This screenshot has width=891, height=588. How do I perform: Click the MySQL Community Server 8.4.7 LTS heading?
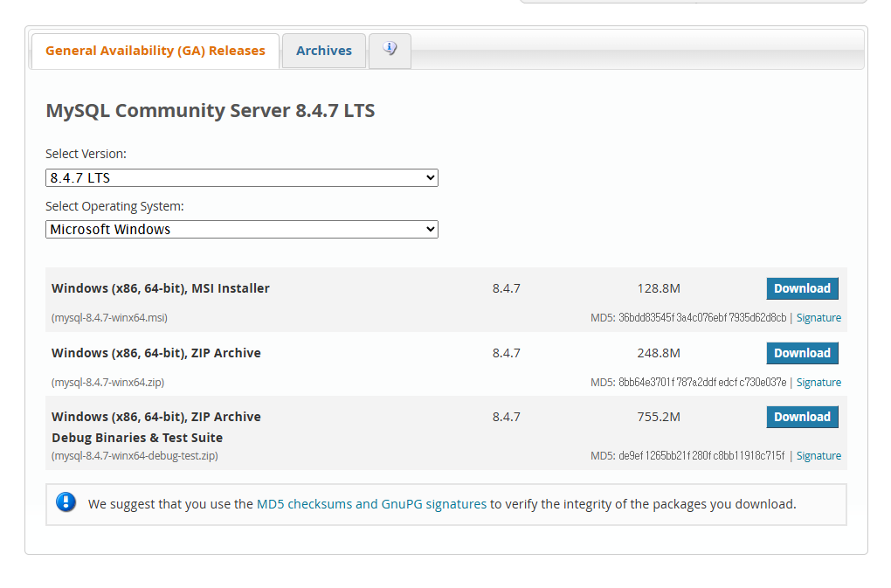[211, 110]
